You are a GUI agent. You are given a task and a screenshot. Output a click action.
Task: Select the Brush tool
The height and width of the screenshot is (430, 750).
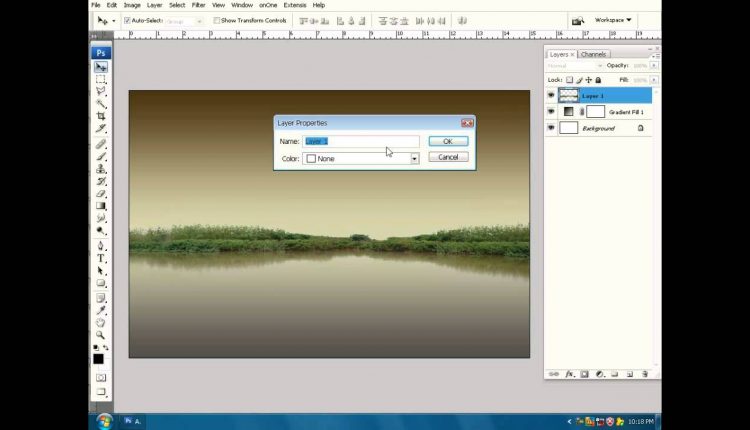(x=100, y=156)
